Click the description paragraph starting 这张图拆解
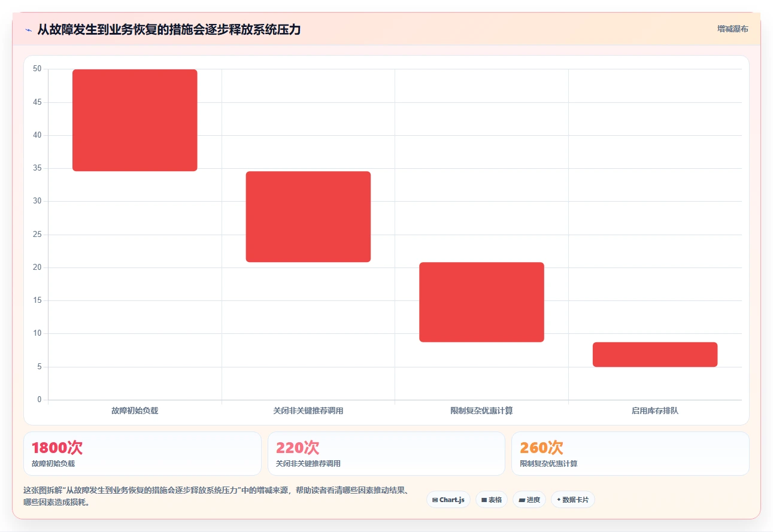This screenshot has height=532, width=773. [x=217, y=496]
